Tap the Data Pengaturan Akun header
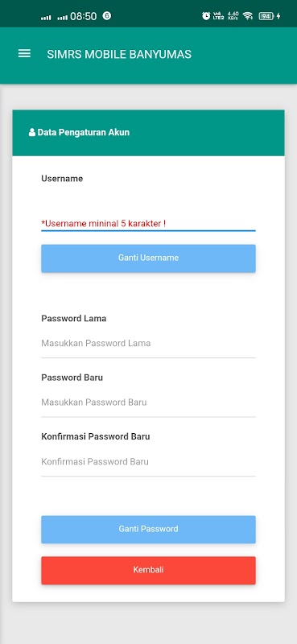Image resolution: width=297 pixels, height=644 pixels. coord(148,133)
